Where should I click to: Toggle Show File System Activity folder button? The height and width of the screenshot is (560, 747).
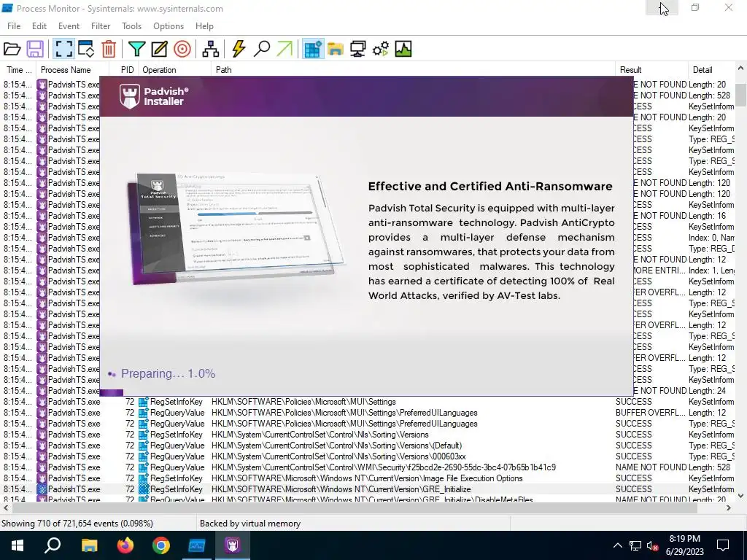(x=336, y=49)
